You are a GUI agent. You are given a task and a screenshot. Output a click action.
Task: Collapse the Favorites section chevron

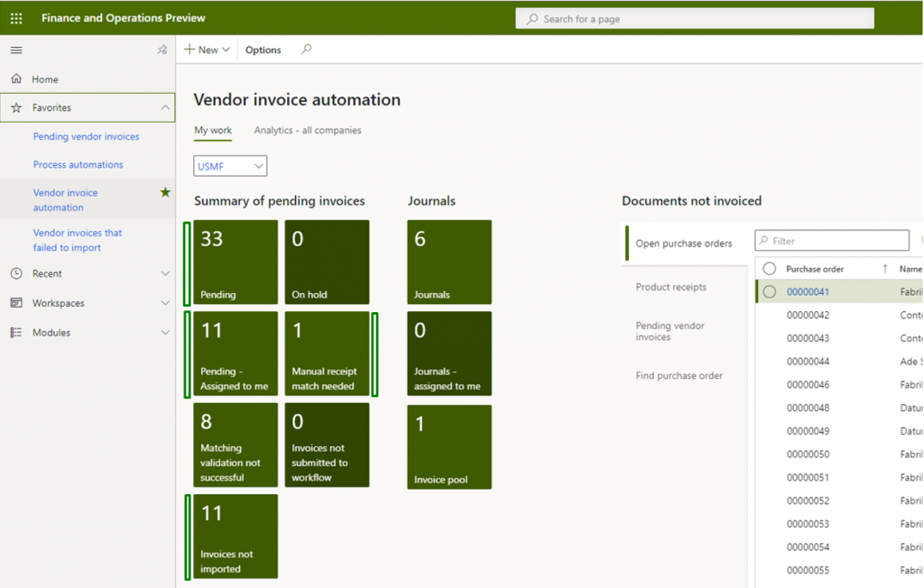[x=165, y=108]
